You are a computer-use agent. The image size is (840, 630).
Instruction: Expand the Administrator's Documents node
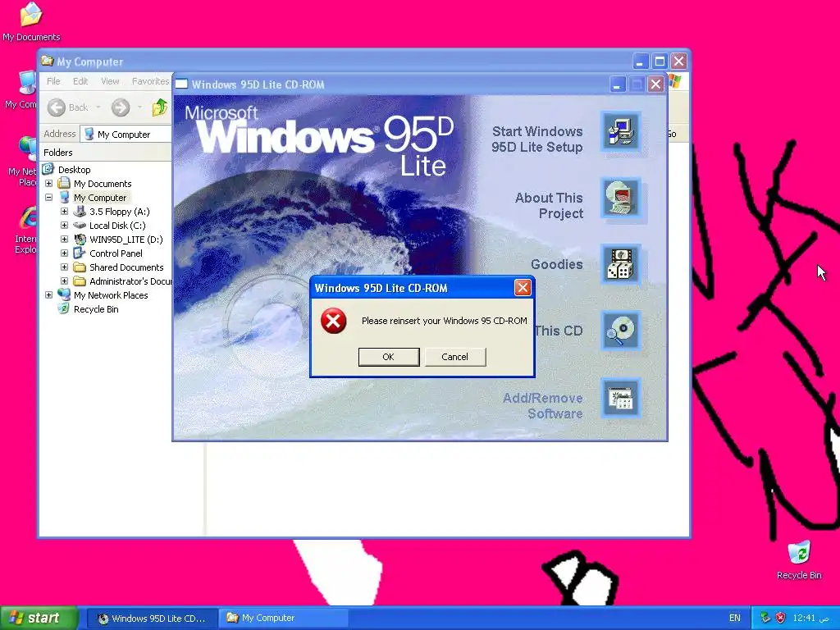point(64,281)
